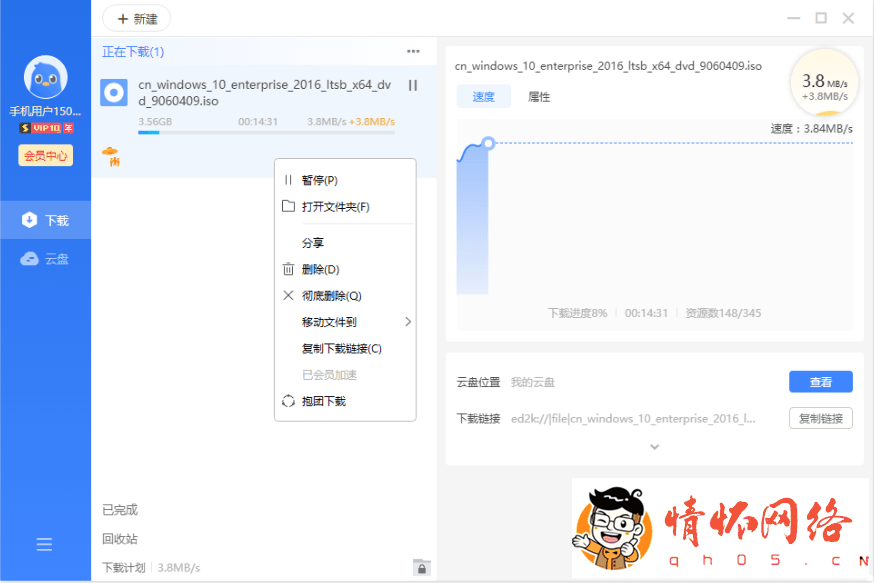The height and width of the screenshot is (583, 874).
Task: Open the hamburger menu in sidebar
Action: [x=44, y=545]
